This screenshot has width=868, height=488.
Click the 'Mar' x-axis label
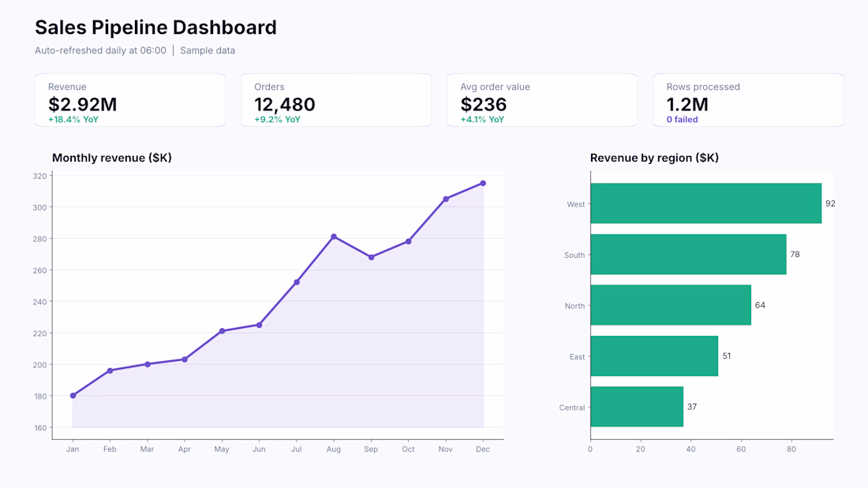pos(148,449)
